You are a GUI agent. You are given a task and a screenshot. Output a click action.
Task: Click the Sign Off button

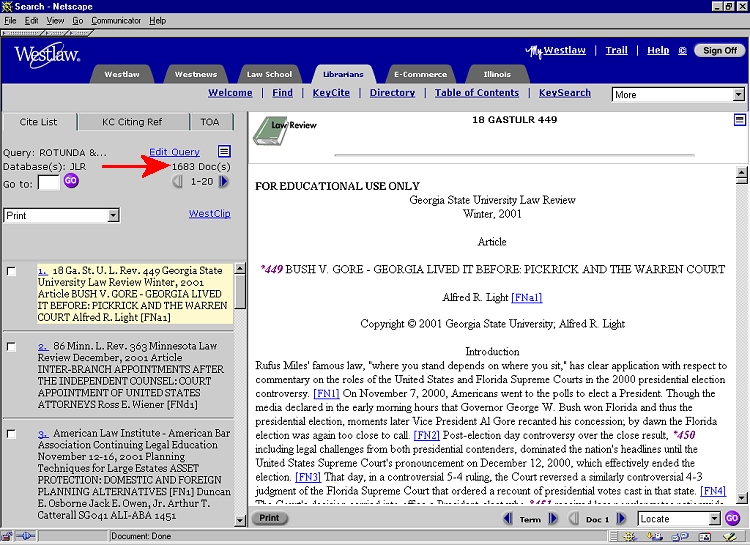tap(719, 50)
